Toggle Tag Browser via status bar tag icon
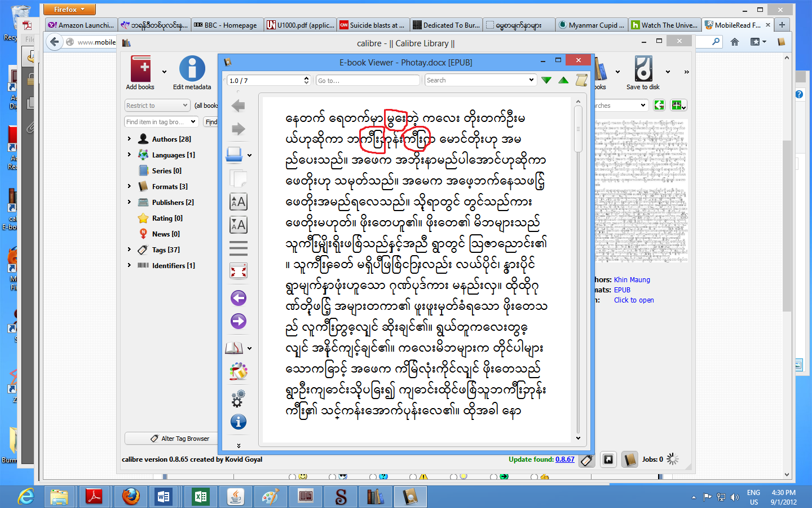 (x=586, y=460)
